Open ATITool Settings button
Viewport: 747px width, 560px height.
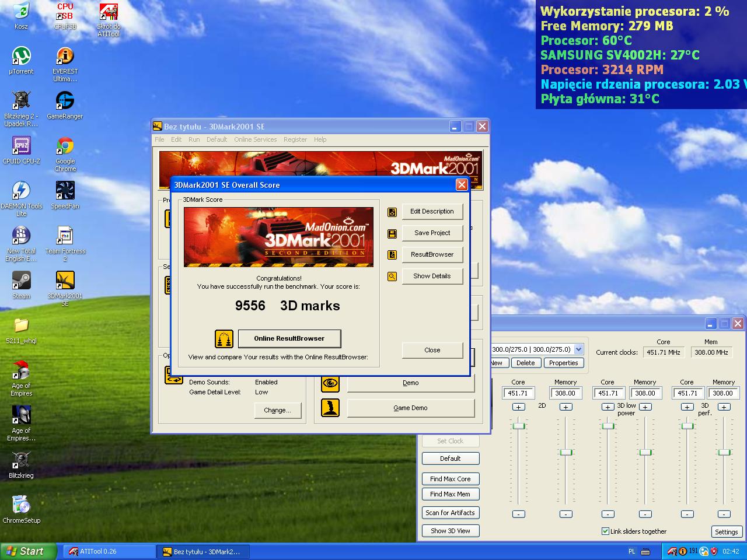[x=727, y=532]
